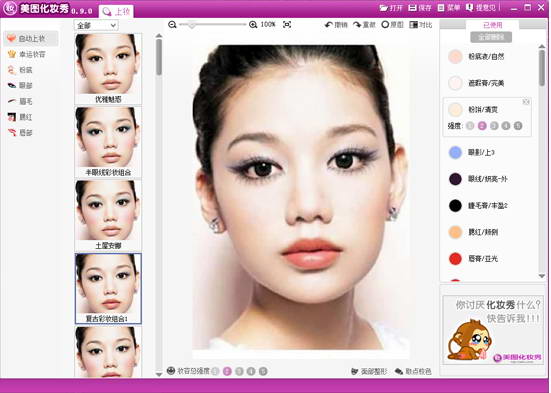Click the preset list scroll-up arrow
Screen dimensions: 551x393
click(159, 36)
